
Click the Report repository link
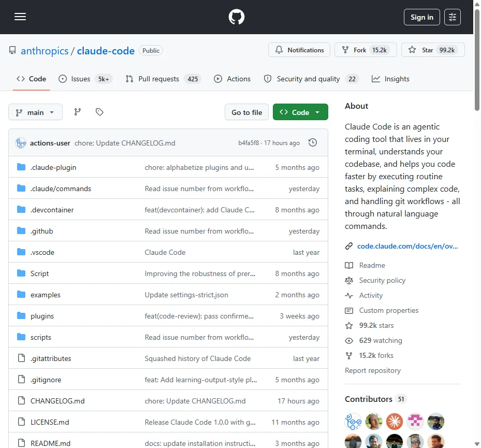(x=373, y=370)
